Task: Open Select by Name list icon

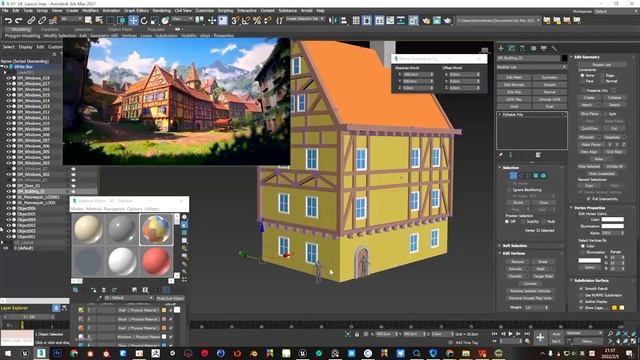Action: pos(99,20)
